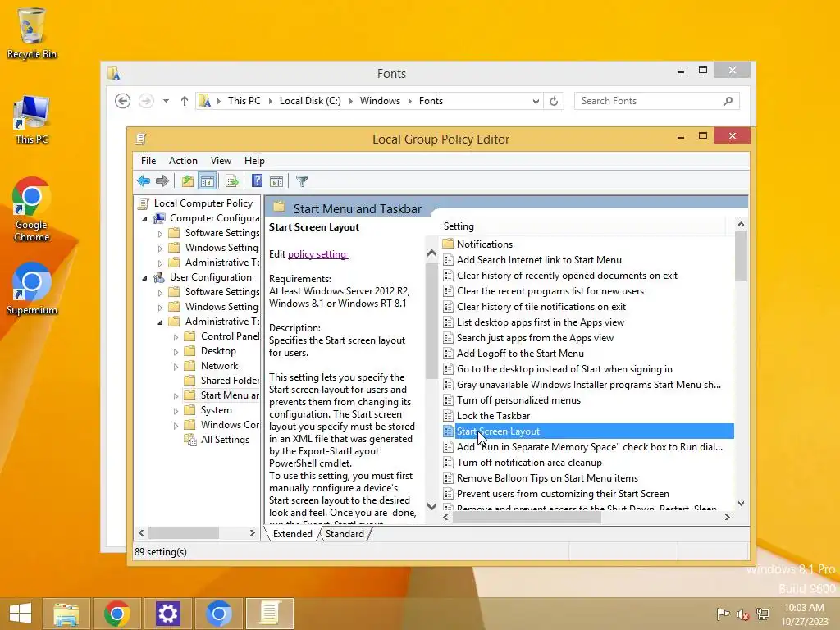The image size is (840, 630).
Task: Select the Google Chrome desktop shortcut
Action: (32, 209)
